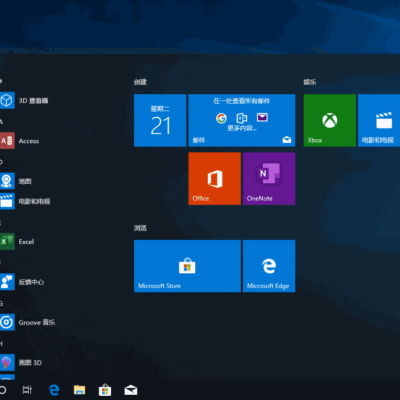Screen dimensions: 400x400
Task: Open Edge from the taskbar
Action: pyautogui.click(x=54, y=390)
